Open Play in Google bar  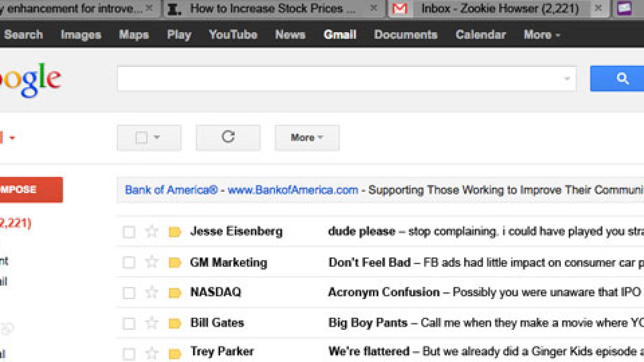pyautogui.click(x=179, y=35)
